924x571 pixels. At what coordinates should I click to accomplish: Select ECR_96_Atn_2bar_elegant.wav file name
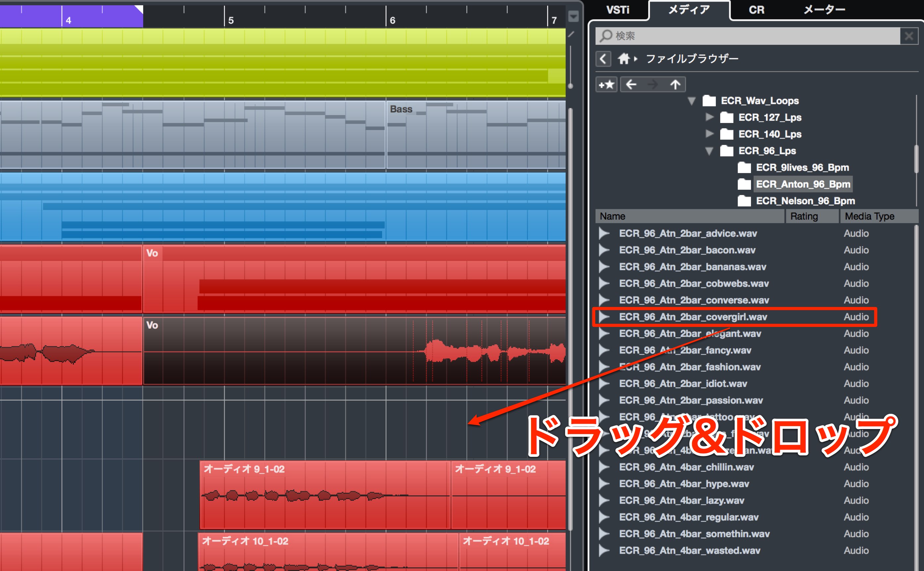pos(690,334)
